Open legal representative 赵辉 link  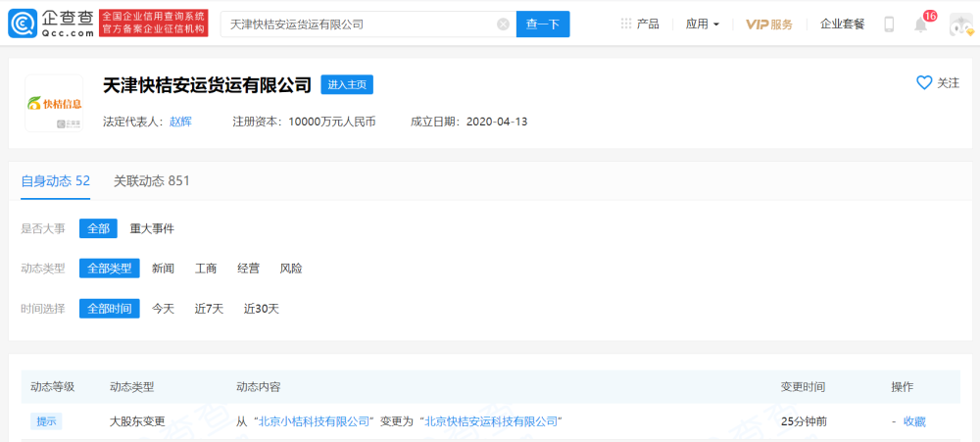[x=180, y=122]
